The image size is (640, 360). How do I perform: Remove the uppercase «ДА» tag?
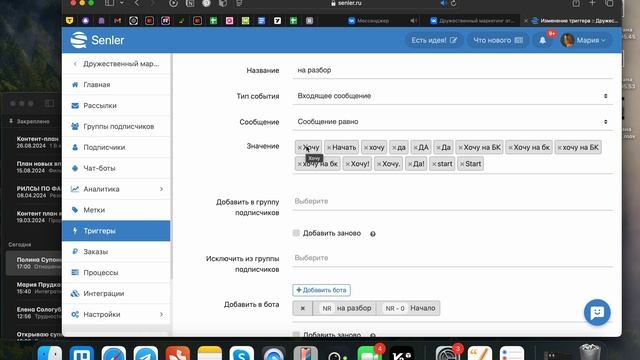tap(416, 147)
